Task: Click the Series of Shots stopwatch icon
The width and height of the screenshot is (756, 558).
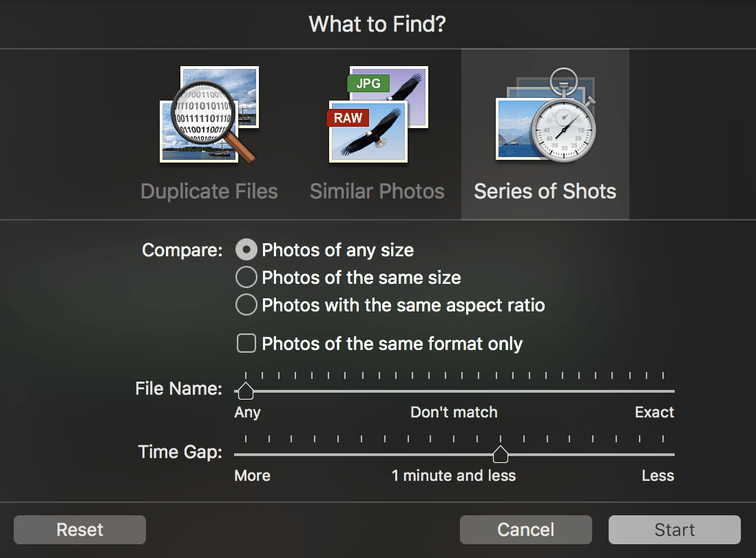Action: [545, 117]
